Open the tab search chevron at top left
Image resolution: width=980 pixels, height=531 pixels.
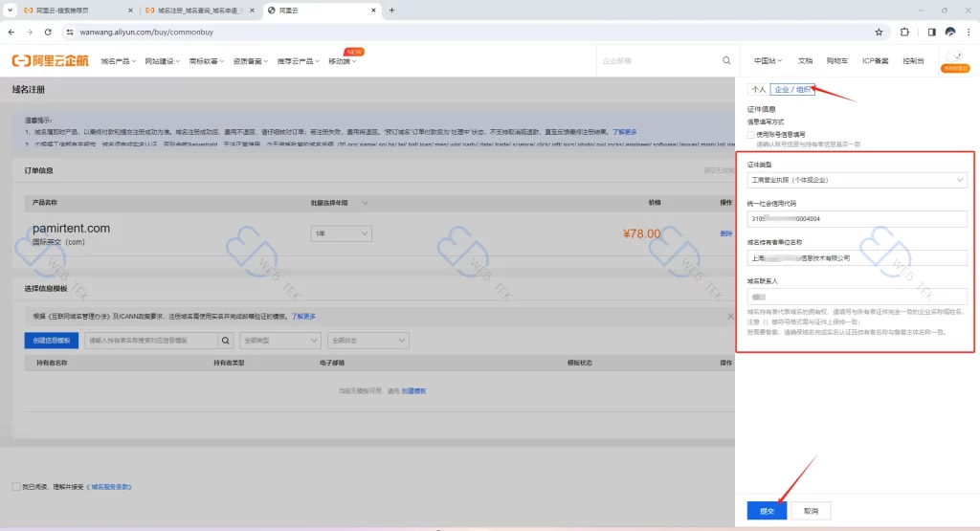point(10,10)
